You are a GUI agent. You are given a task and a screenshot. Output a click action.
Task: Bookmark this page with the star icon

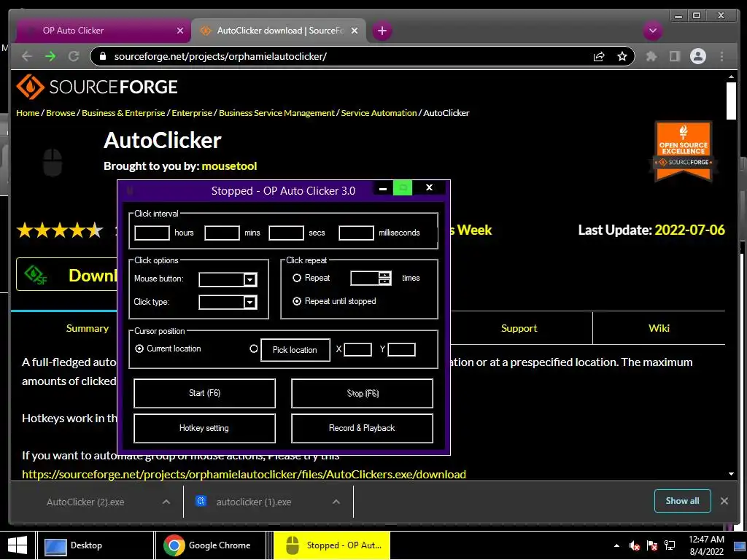click(622, 57)
